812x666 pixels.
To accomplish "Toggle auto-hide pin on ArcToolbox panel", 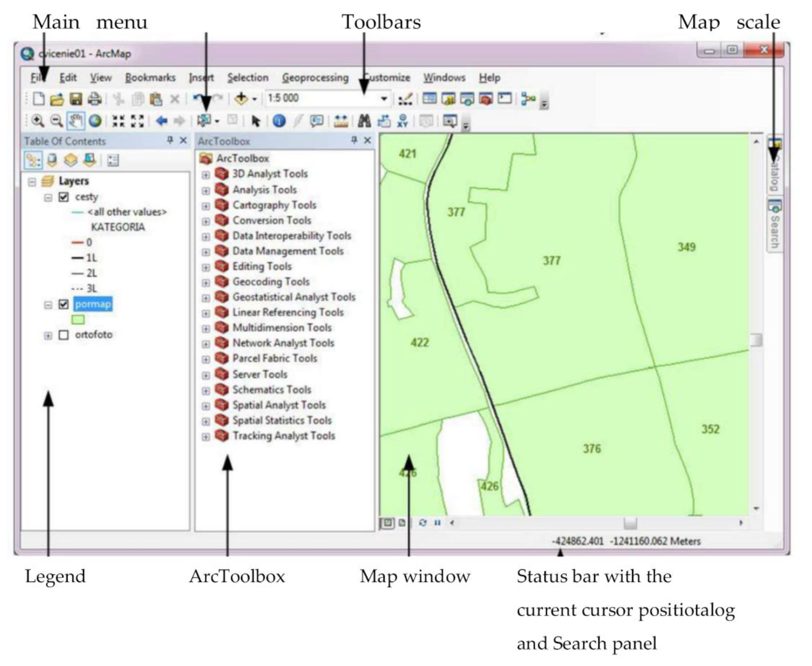I will [354, 140].
